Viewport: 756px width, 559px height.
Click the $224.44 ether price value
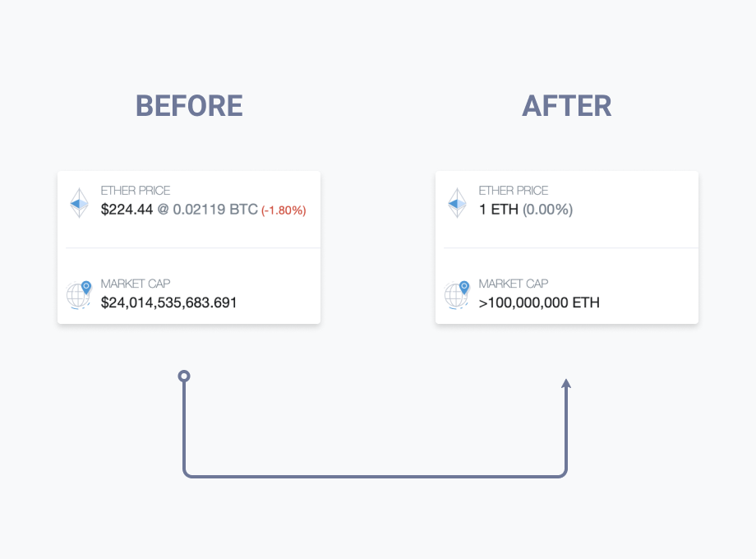click(x=127, y=210)
